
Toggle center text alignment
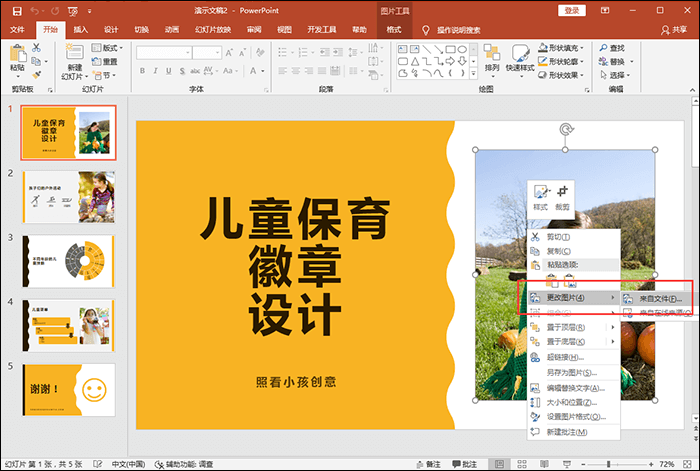tap(296, 71)
